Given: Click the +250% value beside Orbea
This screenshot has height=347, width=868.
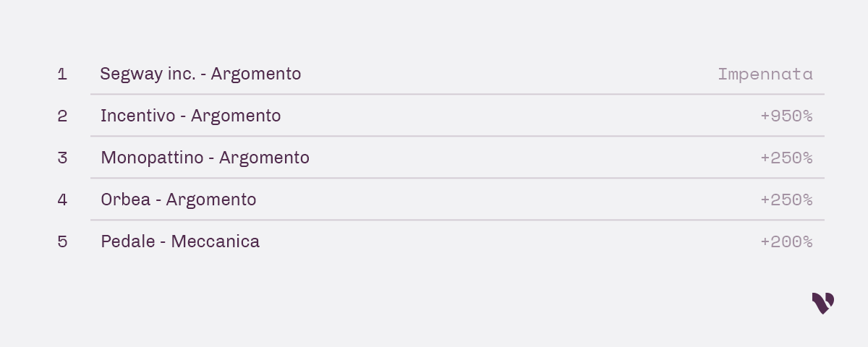Looking at the screenshot, I should tap(786, 200).
